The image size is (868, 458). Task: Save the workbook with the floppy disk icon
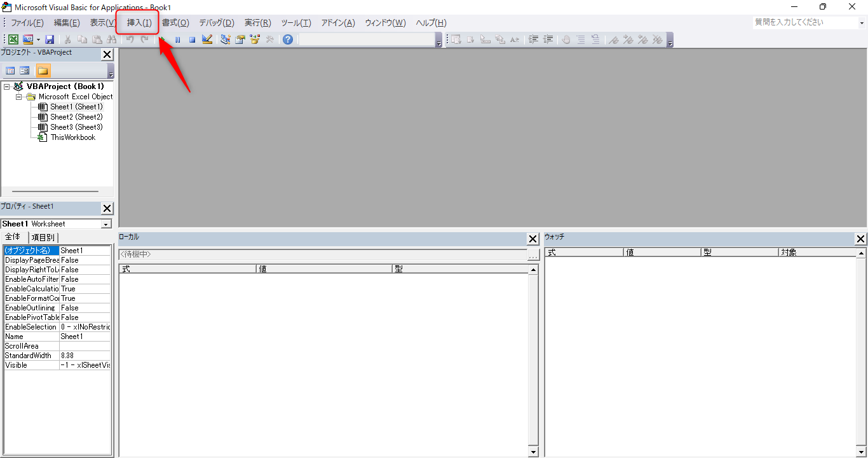(50, 39)
